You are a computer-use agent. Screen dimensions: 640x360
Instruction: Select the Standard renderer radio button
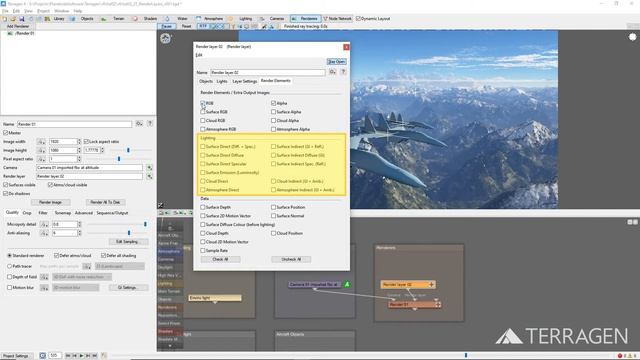pyautogui.click(x=9, y=256)
